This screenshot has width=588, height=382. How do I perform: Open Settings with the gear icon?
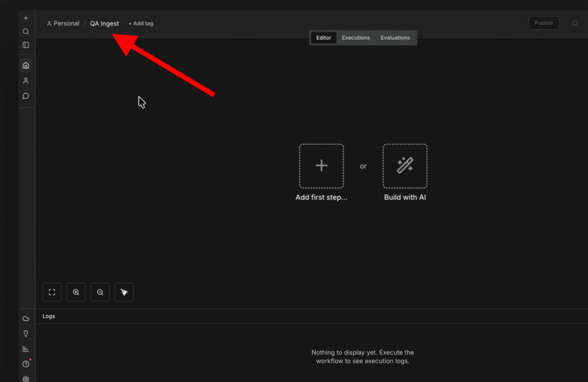tap(26, 379)
